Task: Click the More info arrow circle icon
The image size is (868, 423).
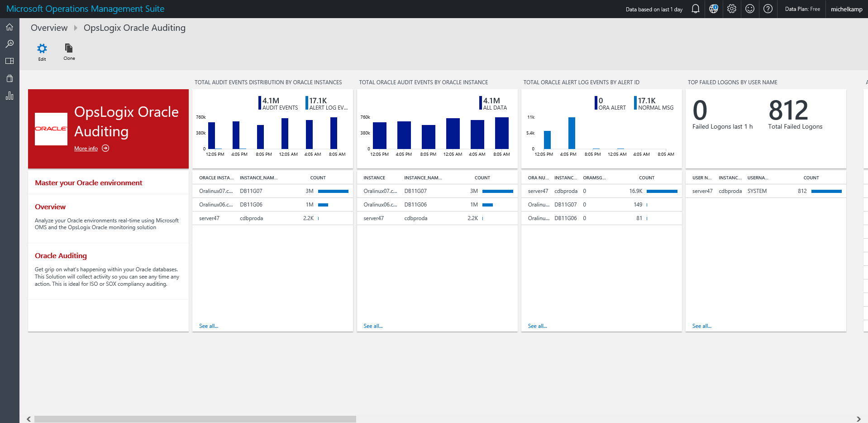Action: pyautogui.click(x=105, y=148)
